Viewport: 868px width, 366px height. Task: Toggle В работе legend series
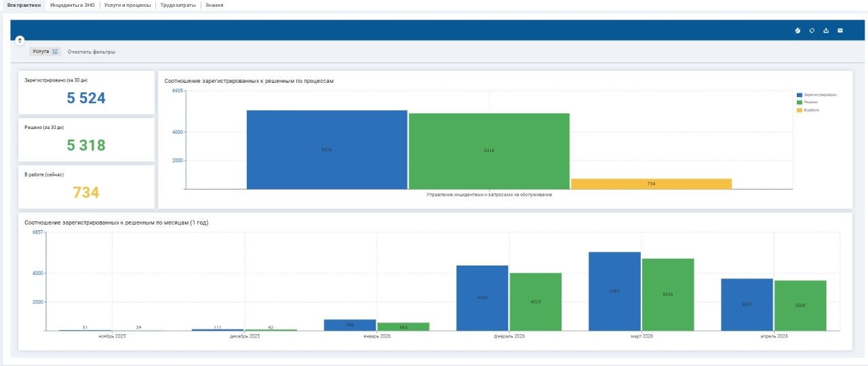click(x=808, y=109)
